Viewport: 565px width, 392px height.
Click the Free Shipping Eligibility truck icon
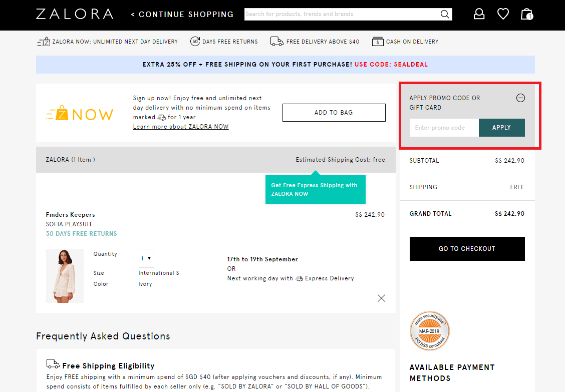[53, 364]
